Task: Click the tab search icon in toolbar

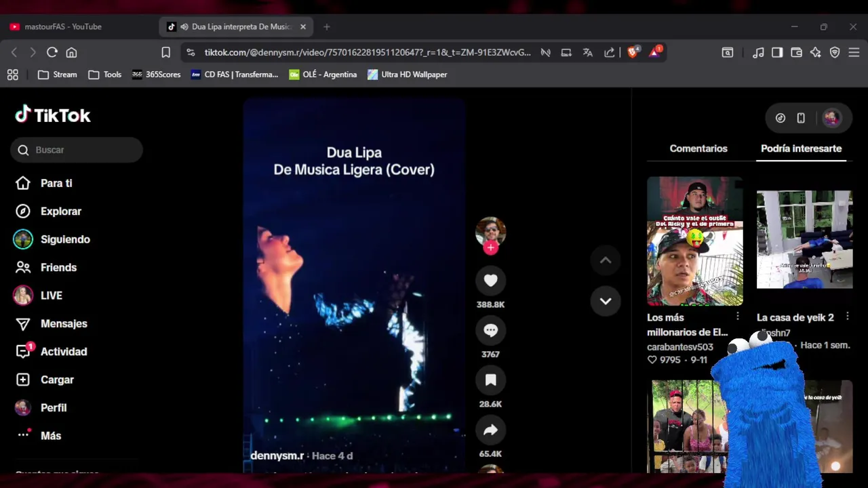Action: click(728, 52)
